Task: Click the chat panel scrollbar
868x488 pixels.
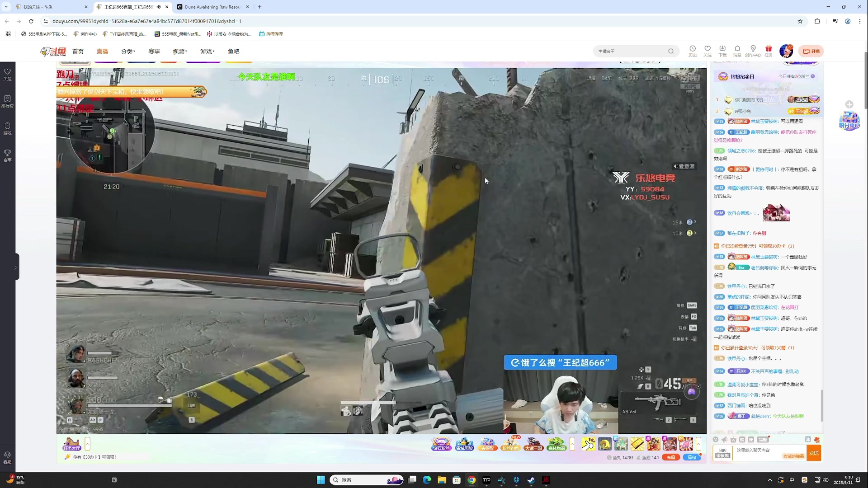Action: [x=821, y=406]
